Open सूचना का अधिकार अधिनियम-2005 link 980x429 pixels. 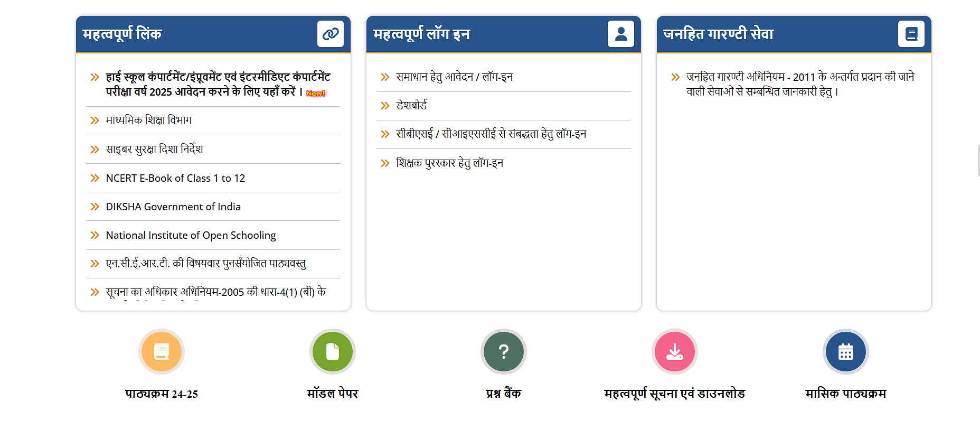(x=215, y=292)
